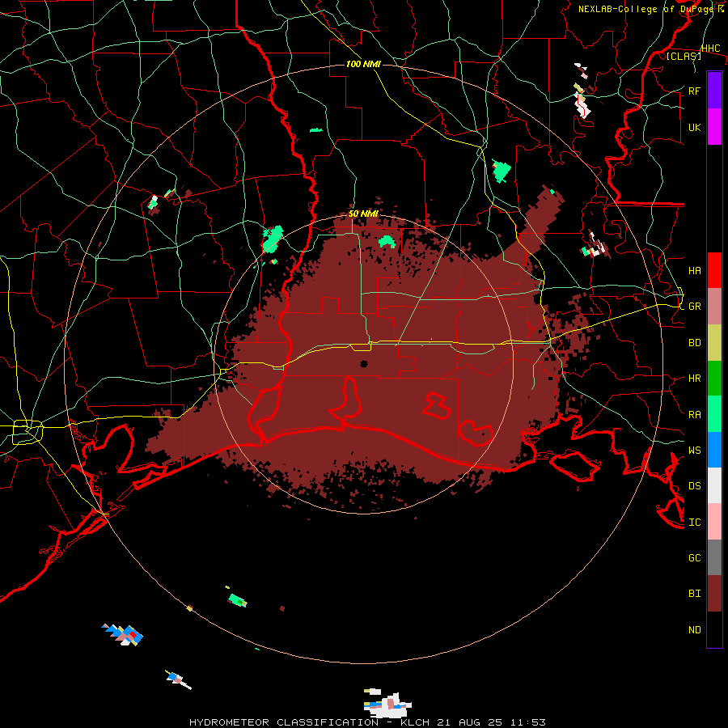Image resolution: width=728 pixels, height=728 pixels.
Task: Click the BD legend label
Action: [694, 343]
